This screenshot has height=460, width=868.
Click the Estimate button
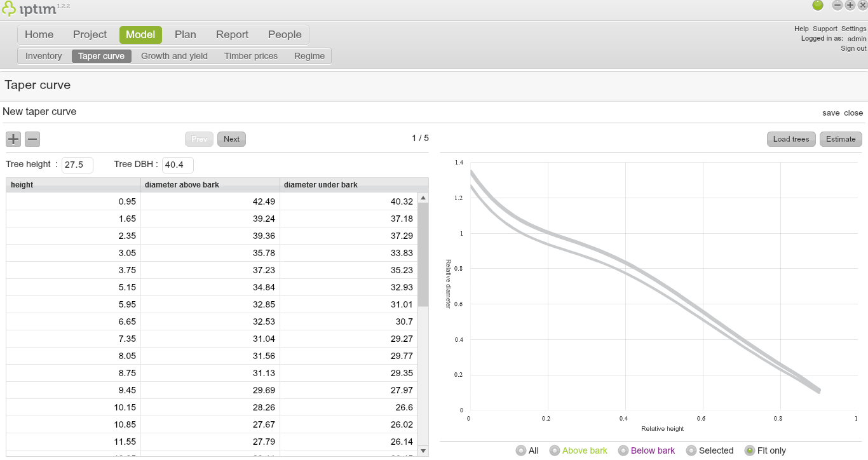point(840,139)
